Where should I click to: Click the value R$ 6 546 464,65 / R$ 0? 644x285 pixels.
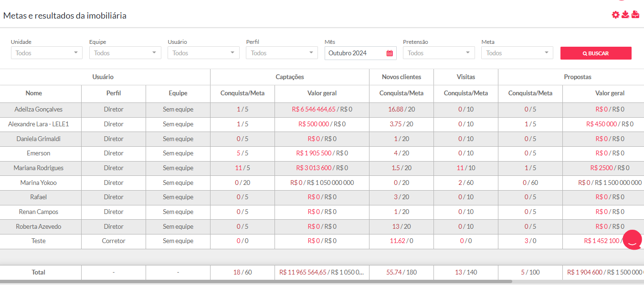pos(322,110)
